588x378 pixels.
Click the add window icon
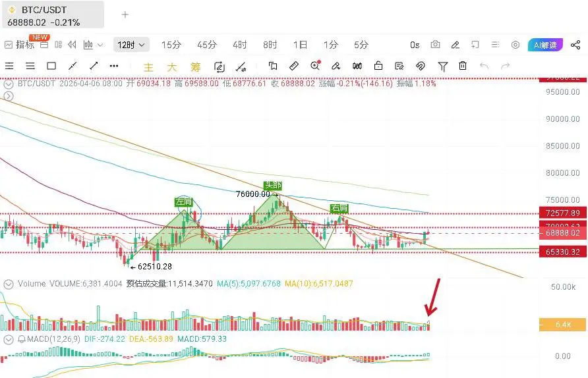click(475, 45)
